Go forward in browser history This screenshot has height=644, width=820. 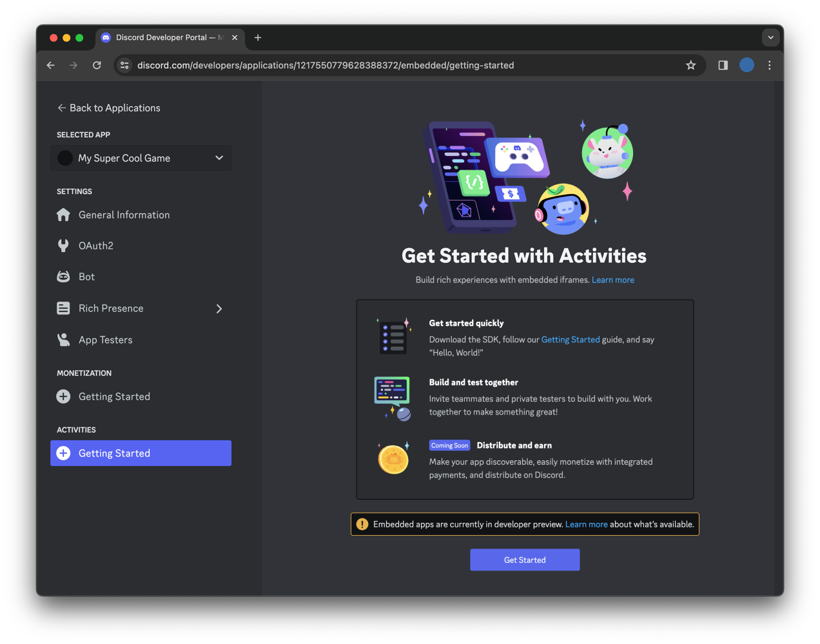[x=73, y=65]
